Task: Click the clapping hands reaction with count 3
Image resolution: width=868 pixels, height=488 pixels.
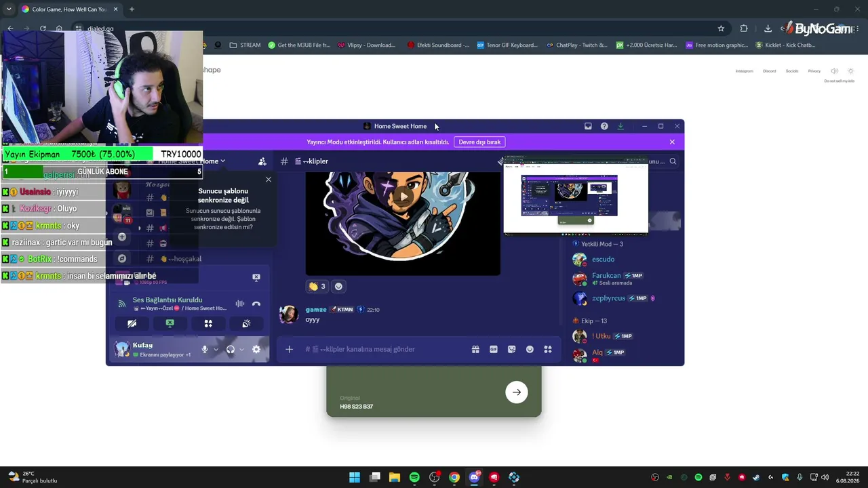Action: pyautogui.click(x=317, y=286)
